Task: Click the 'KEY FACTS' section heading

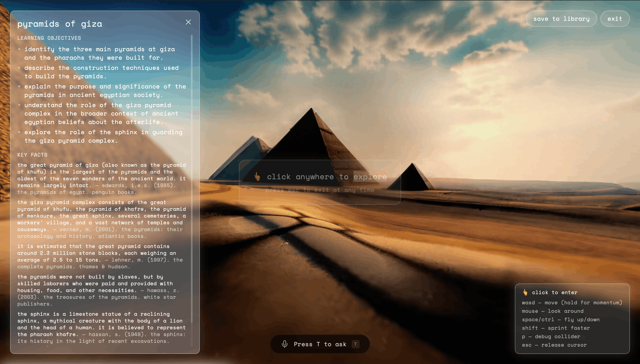Action: (32, 155)
